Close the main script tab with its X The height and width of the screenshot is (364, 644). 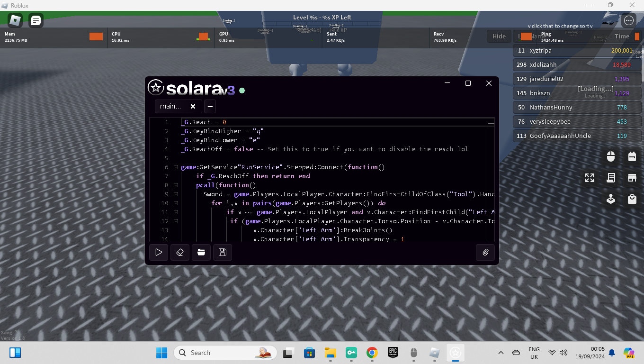(193, 107)
